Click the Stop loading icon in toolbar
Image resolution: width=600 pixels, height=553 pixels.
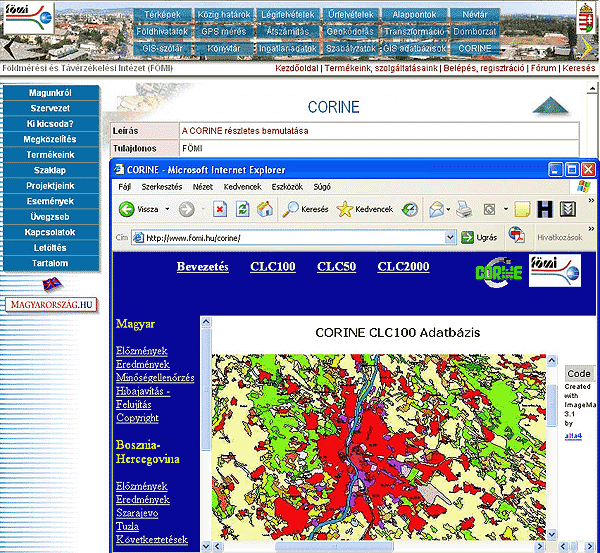coord(219,210)
